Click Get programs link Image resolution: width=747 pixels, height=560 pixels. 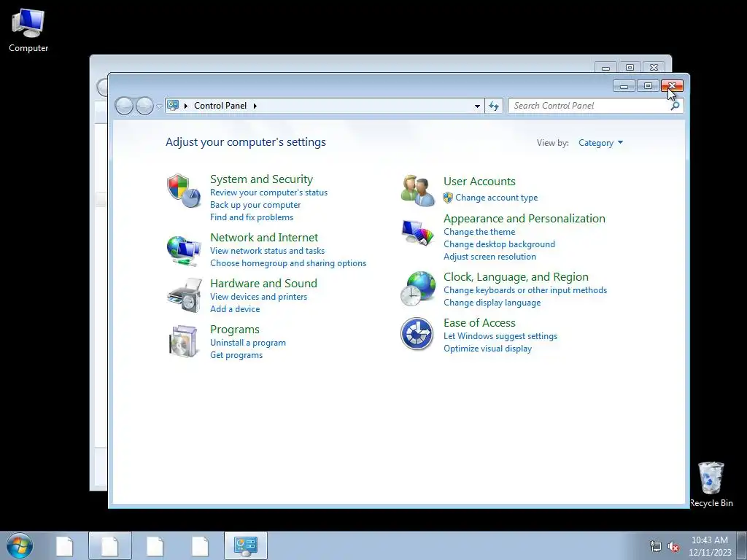coord(236,355)
